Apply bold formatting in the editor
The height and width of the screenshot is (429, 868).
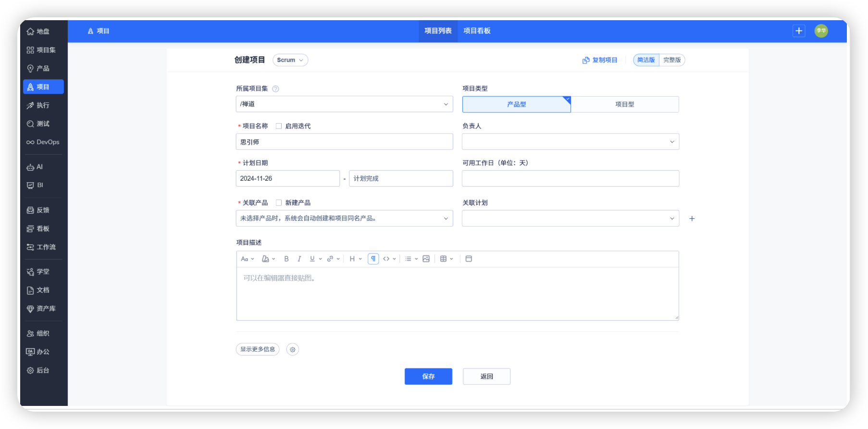tap(286, 259)
